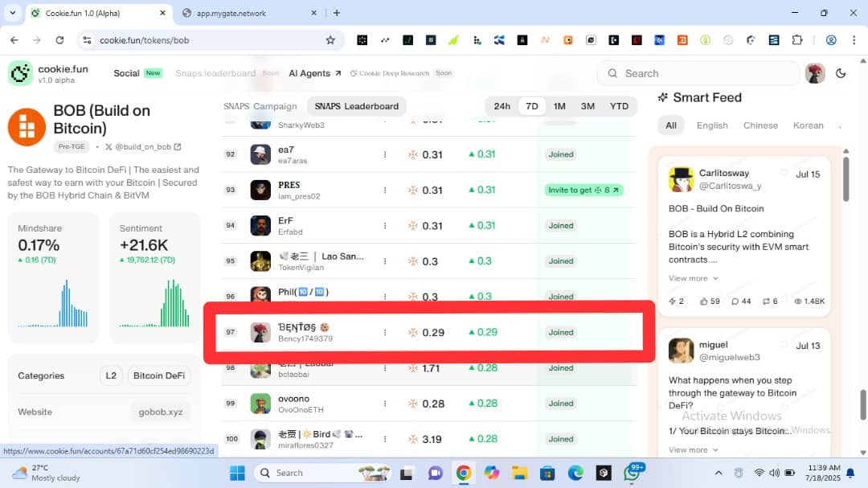868x488 pixels.
Task: Click the Joined badge in ea7 row
Action: (x=561, y=154)
